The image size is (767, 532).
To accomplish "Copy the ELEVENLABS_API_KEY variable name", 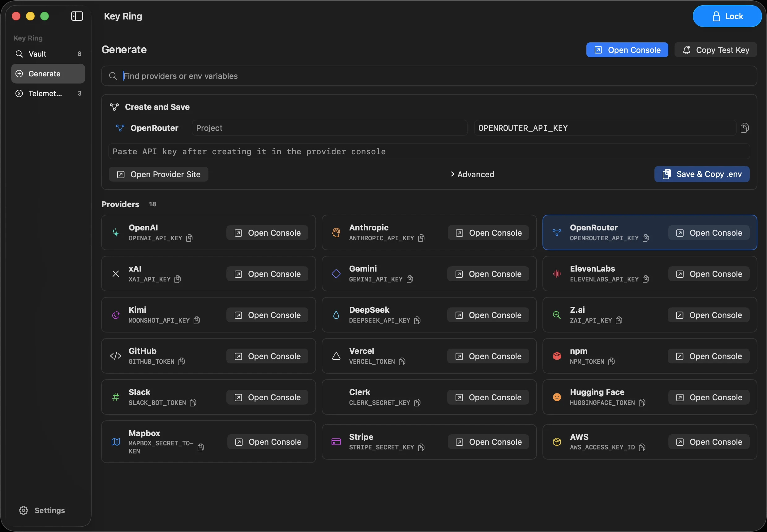I will coord(646,279).
